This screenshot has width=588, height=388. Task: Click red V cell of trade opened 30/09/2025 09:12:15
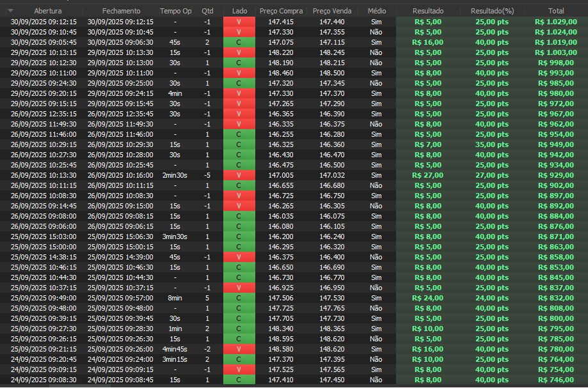pyautogui.click(x=239, y=22)
